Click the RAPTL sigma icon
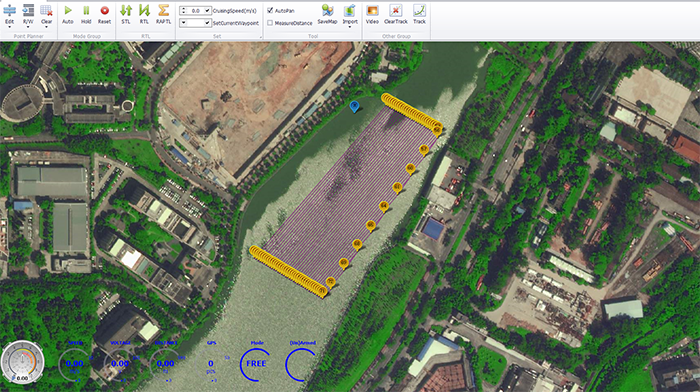This screenshot has height=392, width=700. [163, 10]
